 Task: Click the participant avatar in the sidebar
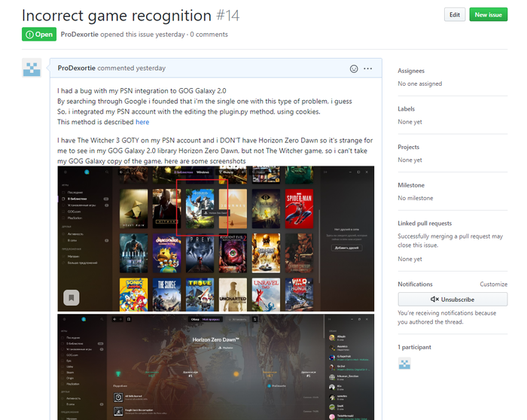[x=405, y=364]
